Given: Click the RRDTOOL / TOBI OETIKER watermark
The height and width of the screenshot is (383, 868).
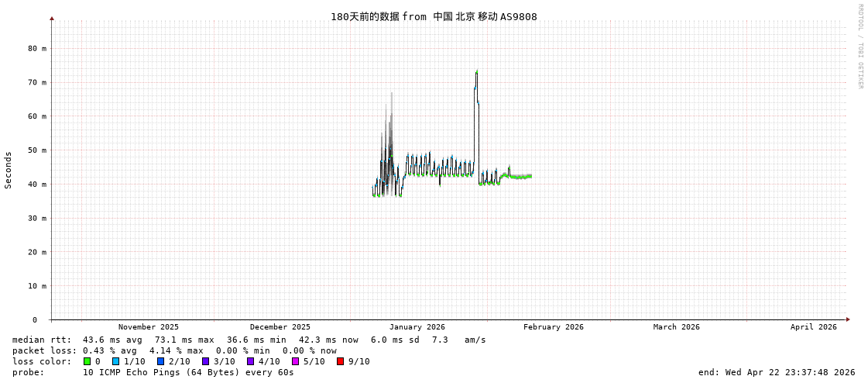Looking at the screenshot, I should click(859, 47).
